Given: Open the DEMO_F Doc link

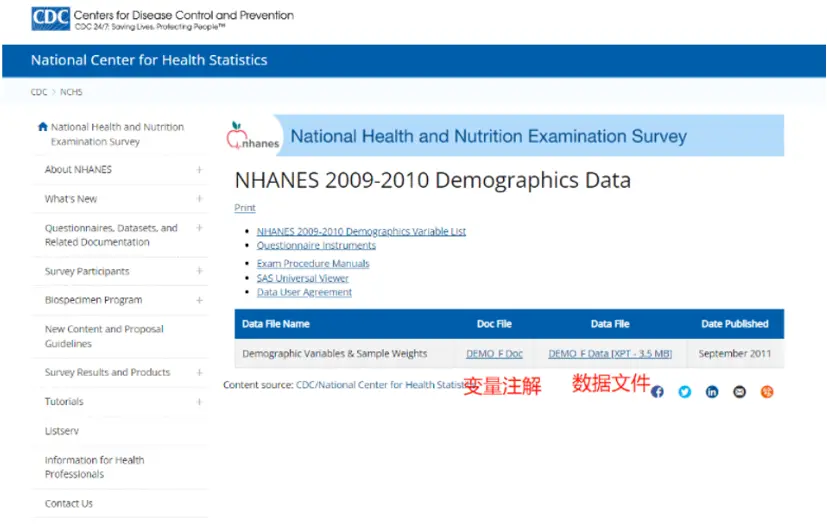Looking at the screenshot, I should click(494, 354).
